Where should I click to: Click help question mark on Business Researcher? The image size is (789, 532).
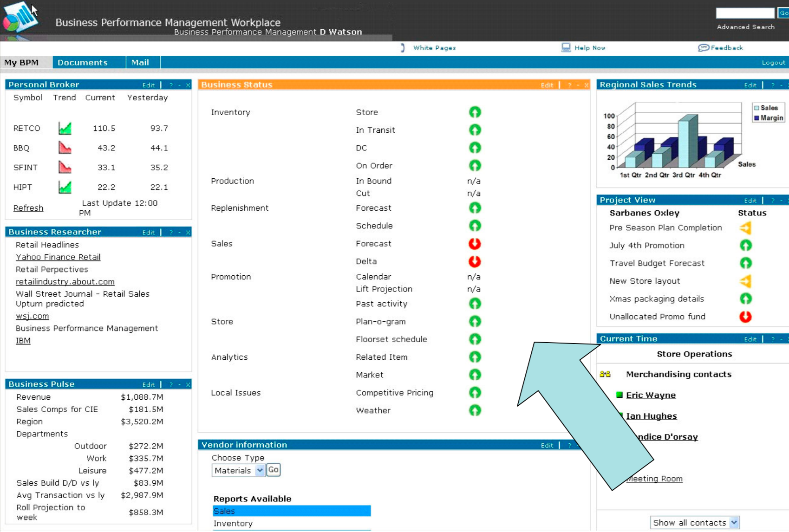(171, 233)
